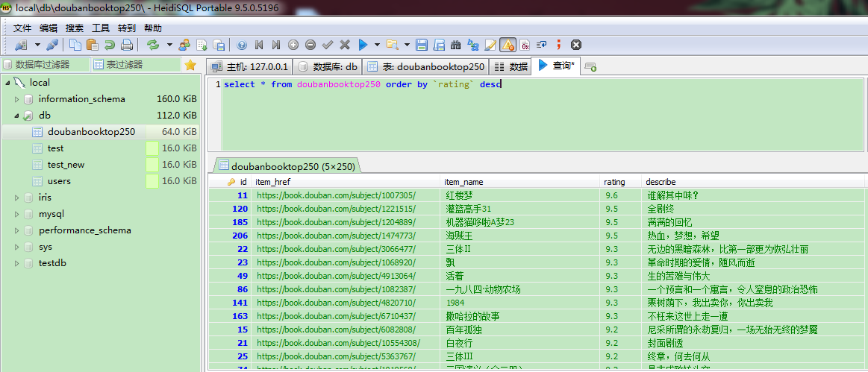Screen dimensions: 868x372
Task: Click the cancel editing X icon
Action: [x=345, y=45]
